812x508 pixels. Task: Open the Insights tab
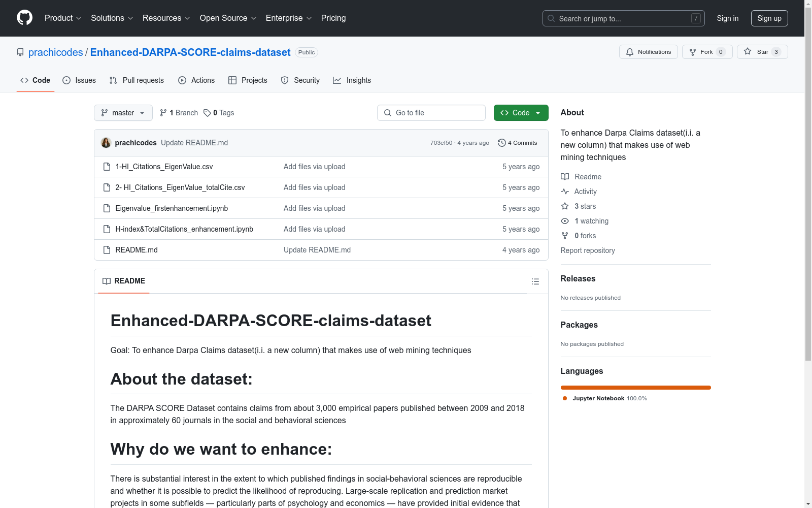pos(352,80)
